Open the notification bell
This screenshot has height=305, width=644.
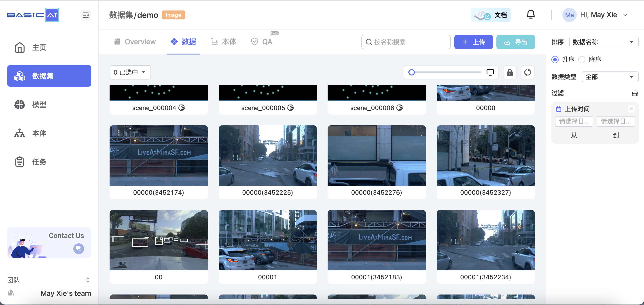coord(530,15)
